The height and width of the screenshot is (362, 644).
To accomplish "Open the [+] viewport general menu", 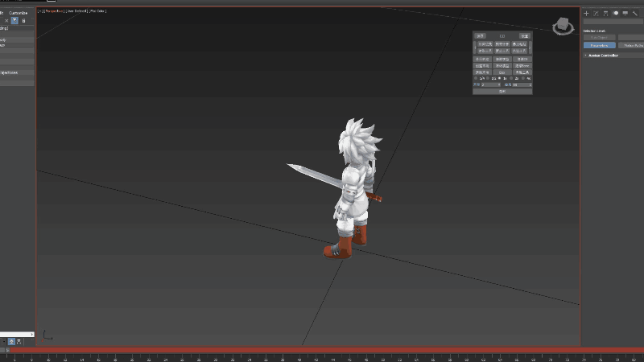I will [x=40, y=11].
